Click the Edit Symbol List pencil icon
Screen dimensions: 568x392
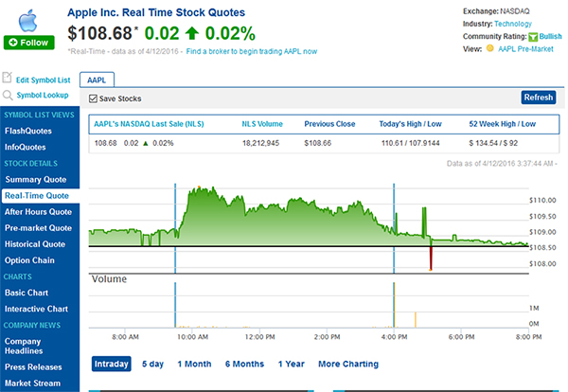(x=7, y=77)
